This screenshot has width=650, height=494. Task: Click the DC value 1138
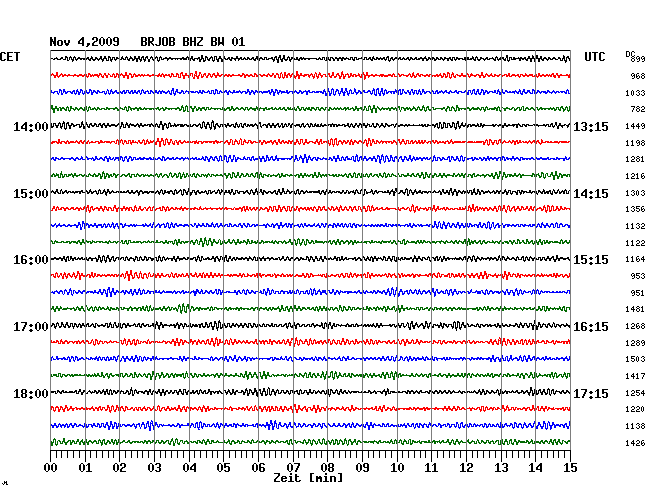[x=635, y=426]
